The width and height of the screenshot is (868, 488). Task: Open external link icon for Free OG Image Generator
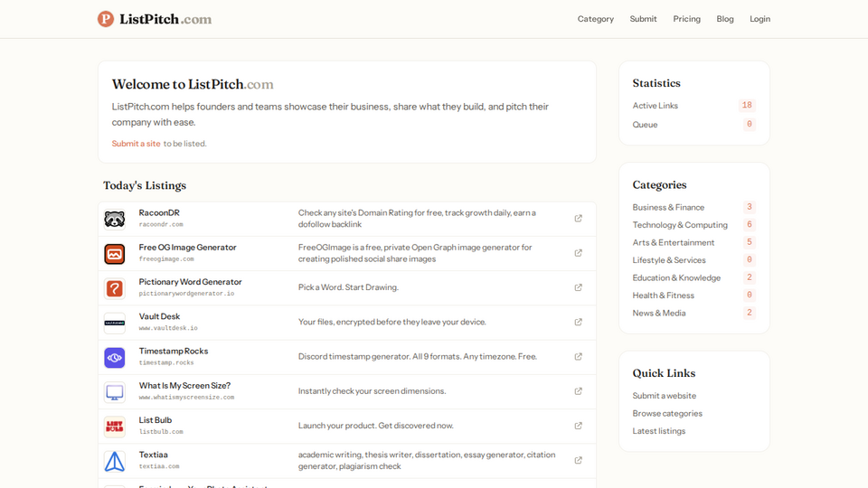[x=578, y=253]
